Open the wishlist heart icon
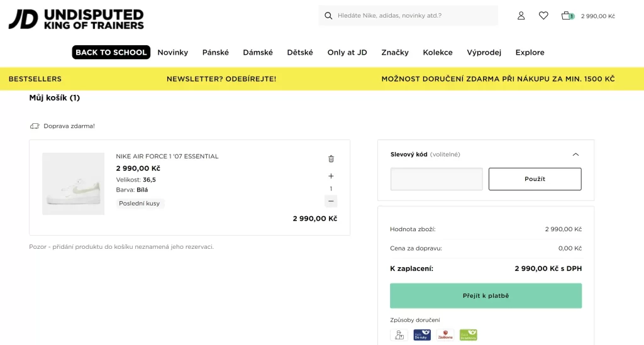This screenshot has width=644, height=345. (543, 16)
